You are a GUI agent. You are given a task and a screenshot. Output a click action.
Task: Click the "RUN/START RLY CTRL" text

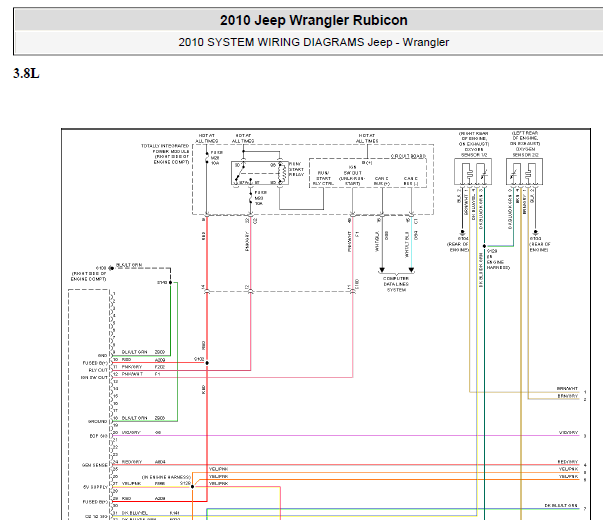tap(323, 178)
